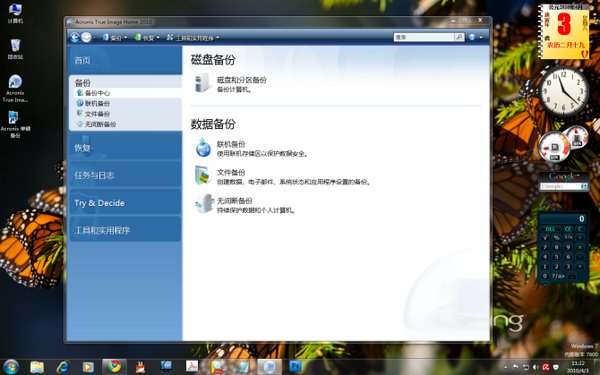The height and width of the screenshot is (375, 600).
Task: Open the 文件备份 link in main pane
Action: (x=231, y=173)
